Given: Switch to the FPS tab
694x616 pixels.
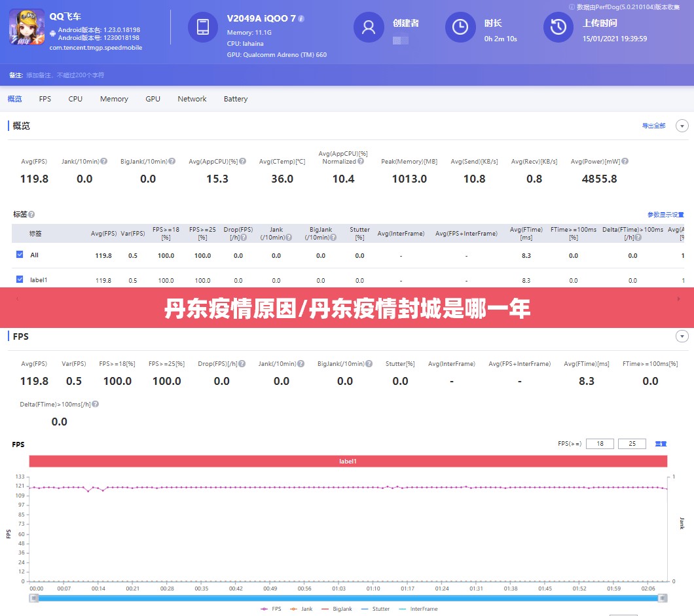Looking at the screenshot, I should click(45, 99).
